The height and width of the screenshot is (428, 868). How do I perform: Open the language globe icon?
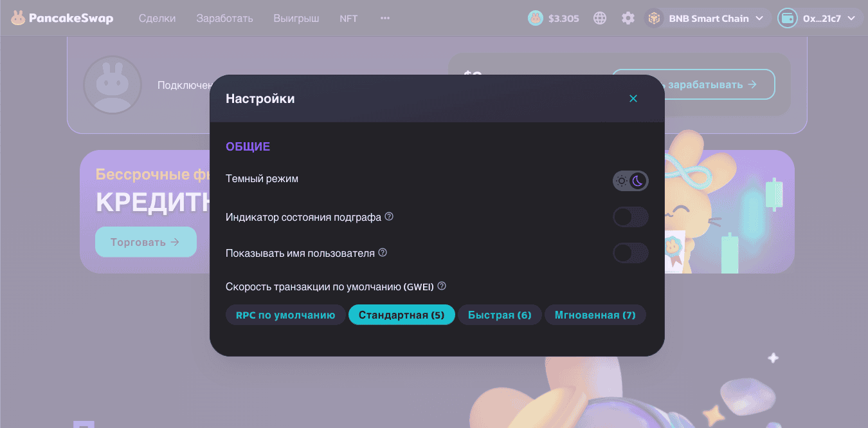point(600,18)
